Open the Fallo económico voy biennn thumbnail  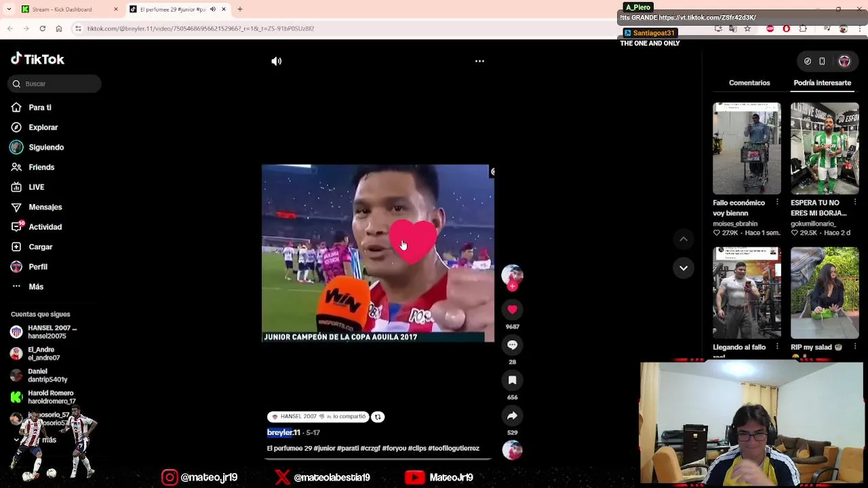click(747, 148)
